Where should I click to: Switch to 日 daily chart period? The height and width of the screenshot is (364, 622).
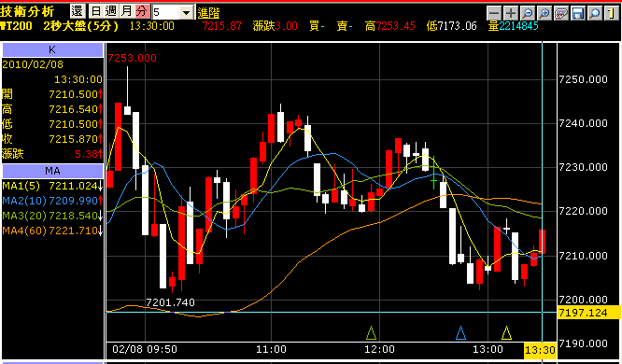96,11
